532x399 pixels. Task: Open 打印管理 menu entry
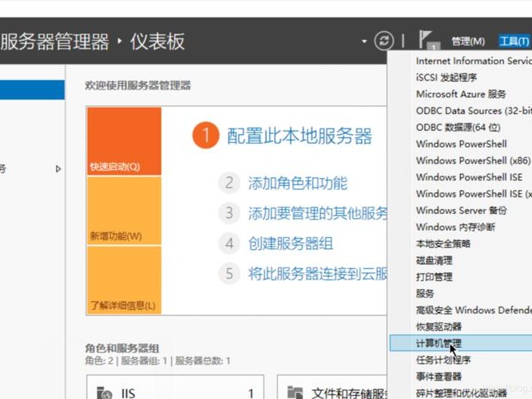click(435, 277)
